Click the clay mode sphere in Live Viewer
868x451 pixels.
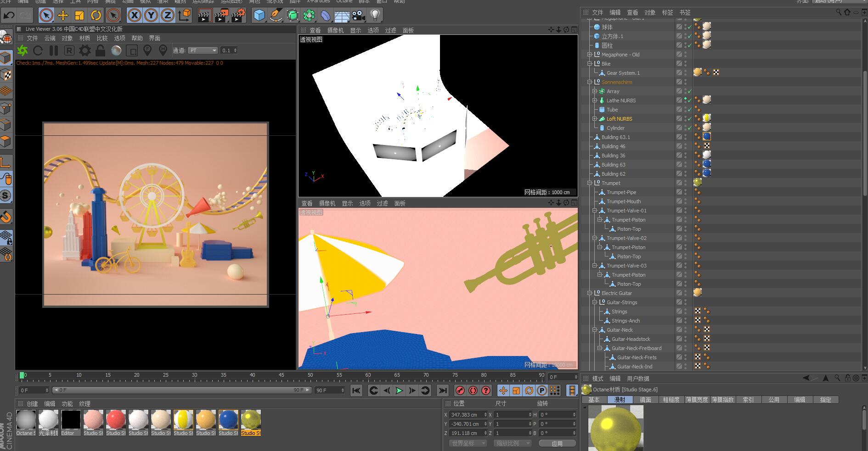[116, 50]
